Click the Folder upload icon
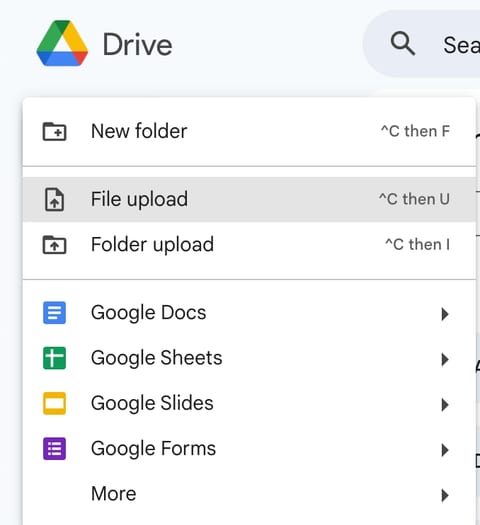480x525 pixels. (x=55, y=245)
